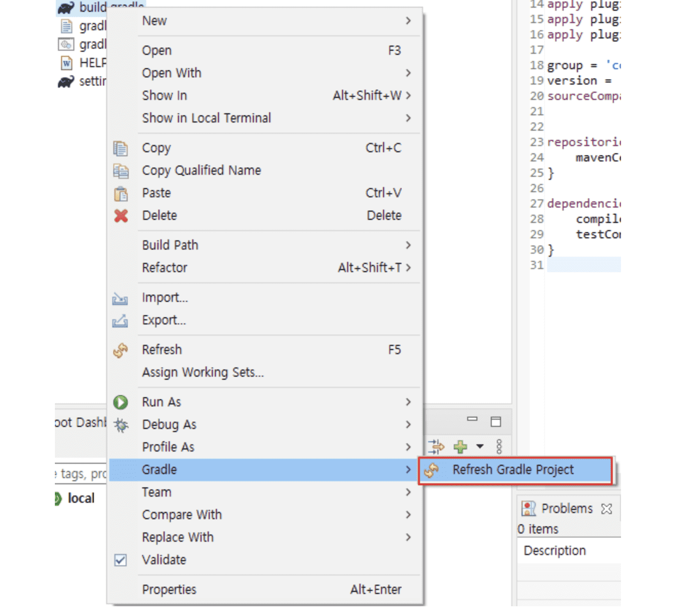Viewport: 681px width, 616px height.
Task: Click the 'testCo' text on line 29
Action: click(x=598, y=235)
